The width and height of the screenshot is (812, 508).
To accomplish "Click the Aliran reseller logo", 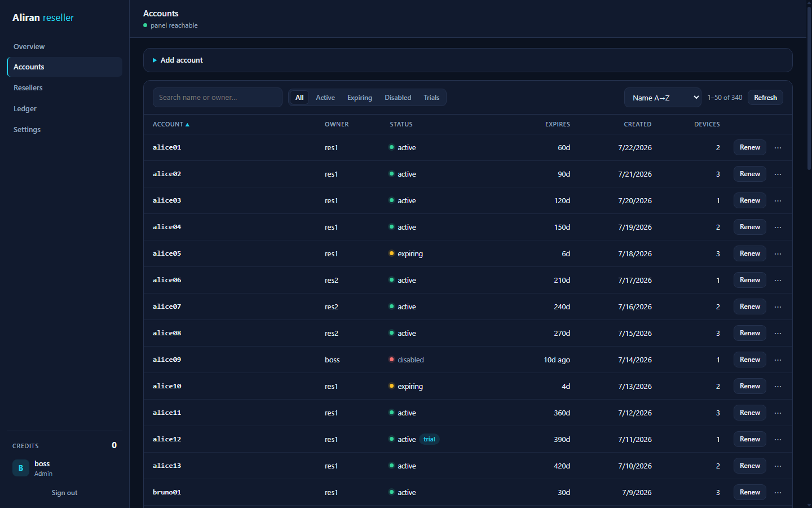I will [43, 17].
